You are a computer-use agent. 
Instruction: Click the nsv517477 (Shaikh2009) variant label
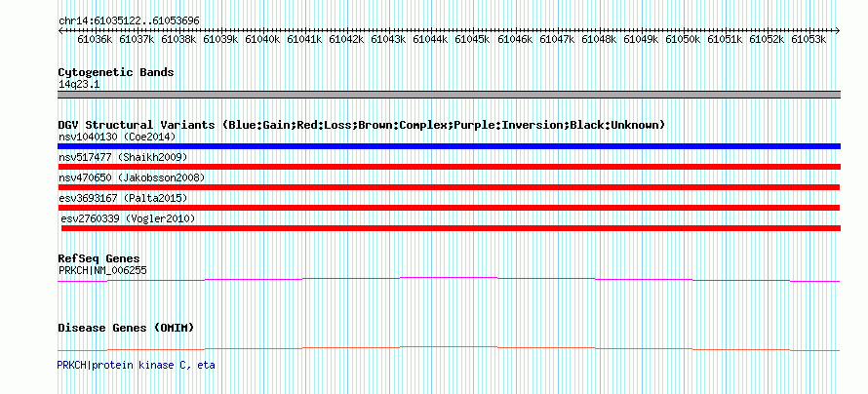click(x=123, y=158)
